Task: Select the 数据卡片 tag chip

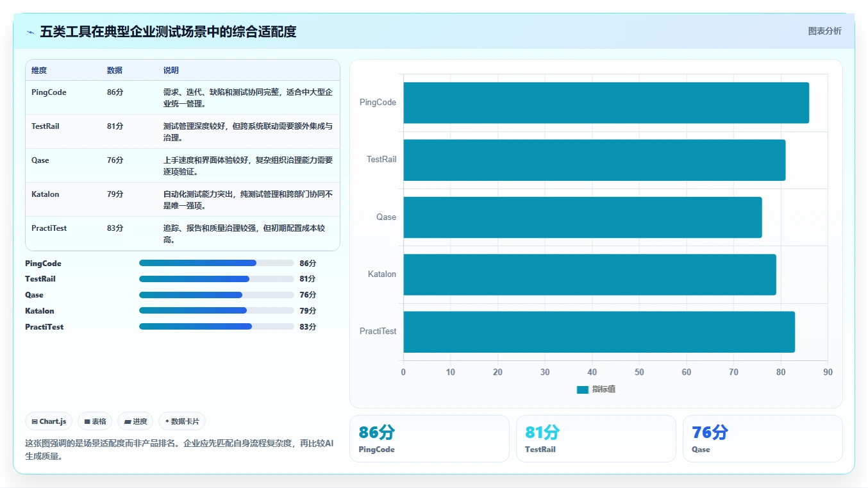Action: click(x=182, y=421)
